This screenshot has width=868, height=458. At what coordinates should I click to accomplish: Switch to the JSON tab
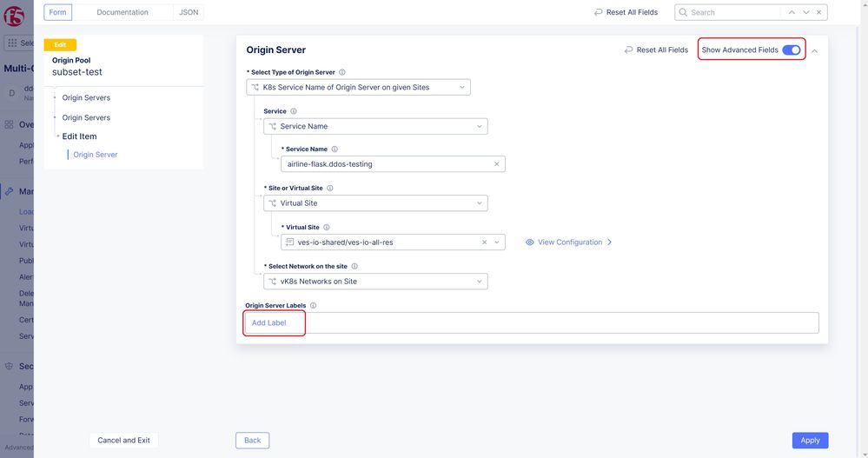coord(188,12)
